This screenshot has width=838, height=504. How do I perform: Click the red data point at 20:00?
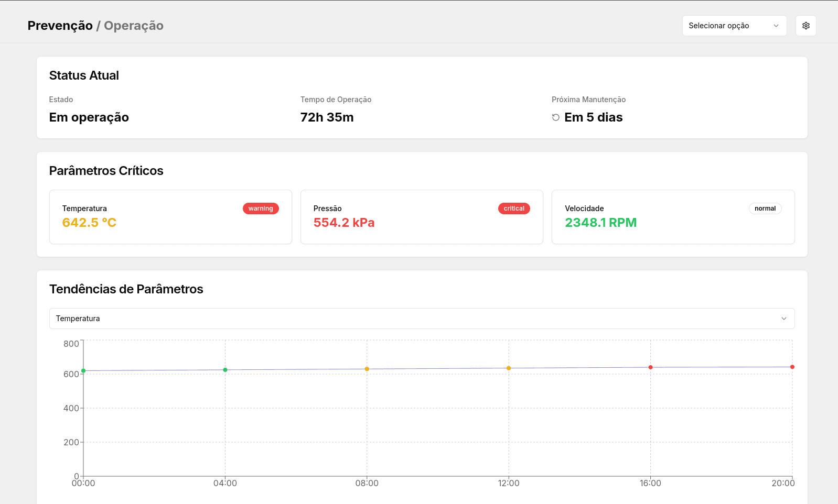(x=792, y=367)
